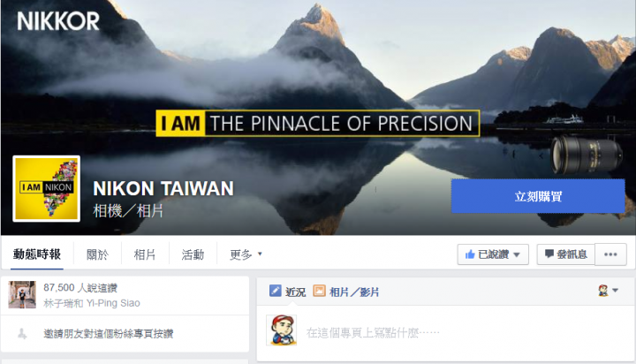
Task: Switch to the 關於 tab
Action: click(97, 254)
